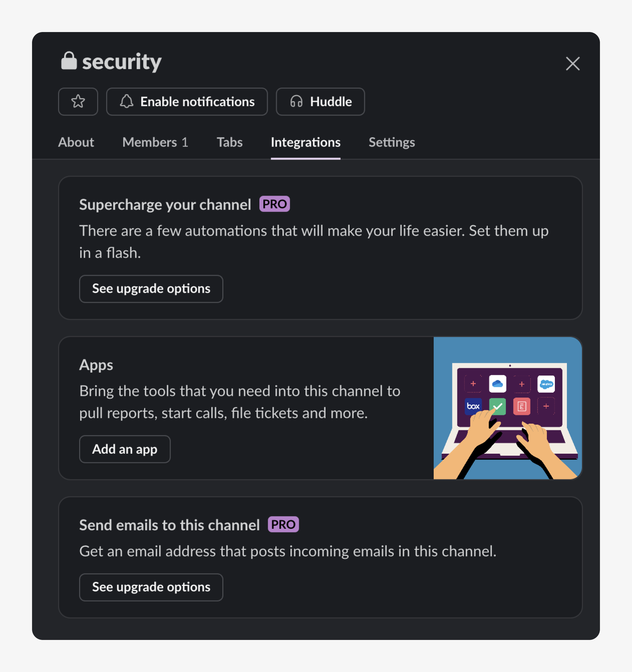Viewport: 632px width, 672px height.
Task: Star the security channel
Action: point(78,101)
